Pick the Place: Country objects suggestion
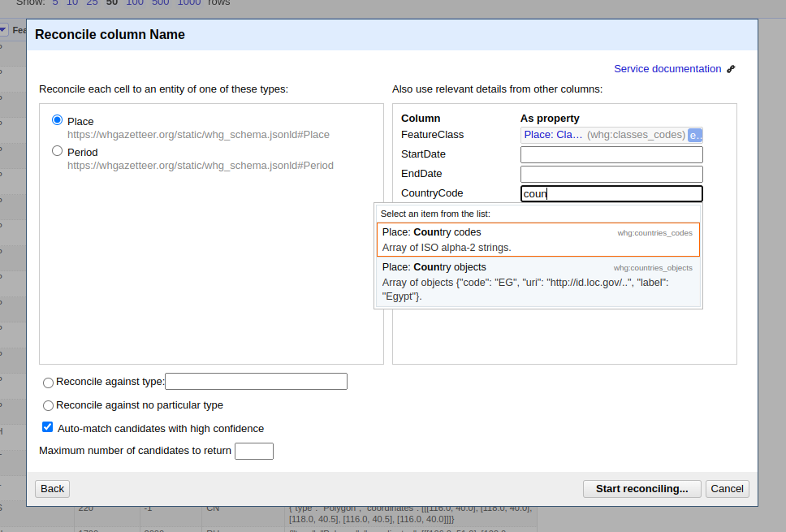Screen dimensions: 786x532 (538, 279)
